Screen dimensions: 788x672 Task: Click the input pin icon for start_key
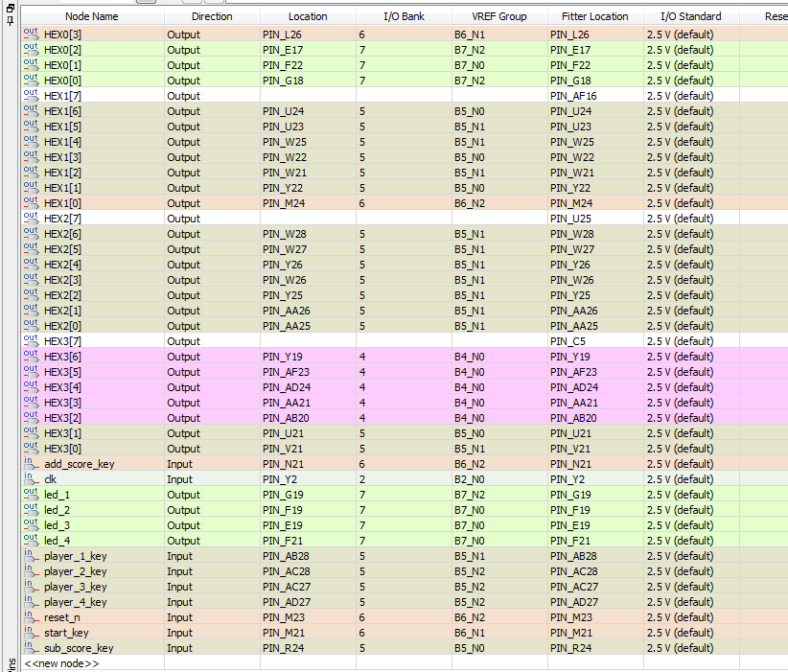[31, 632]
